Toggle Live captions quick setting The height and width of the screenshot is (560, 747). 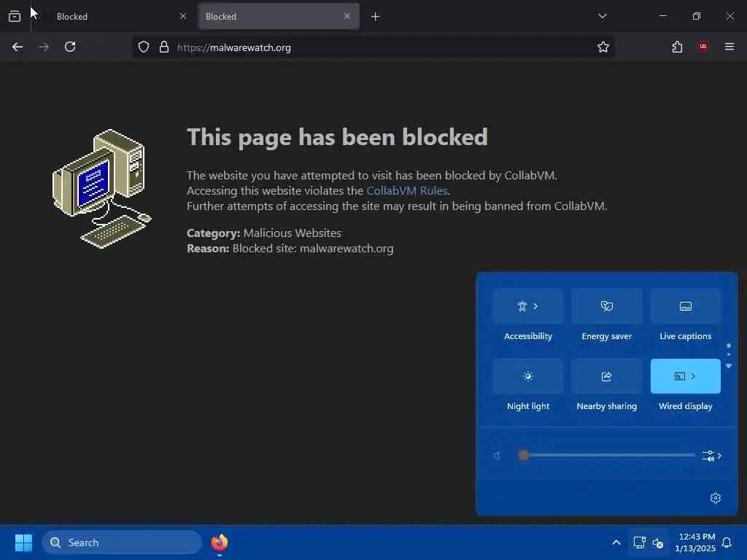tap(686, 306)
